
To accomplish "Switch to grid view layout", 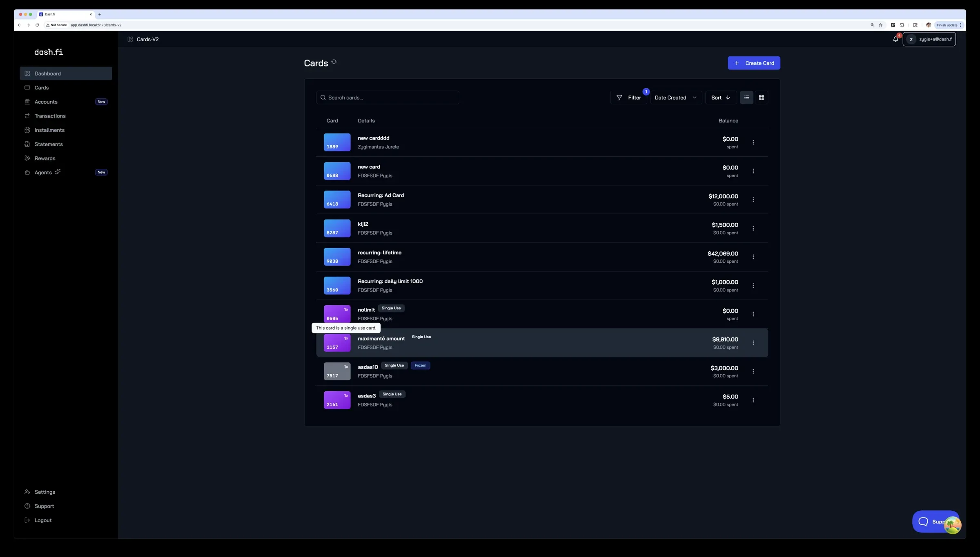I will pyautogui.click(x=761, y=98).
